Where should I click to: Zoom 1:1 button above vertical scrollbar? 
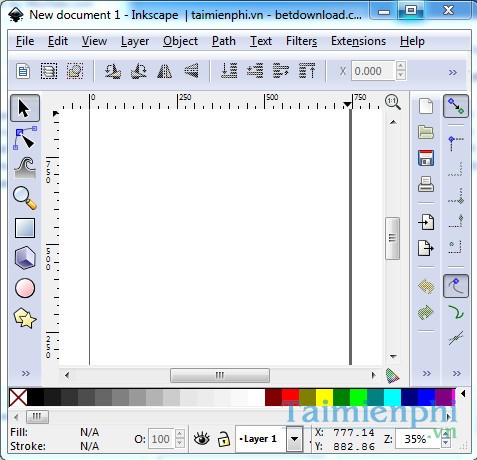point(393,102)
